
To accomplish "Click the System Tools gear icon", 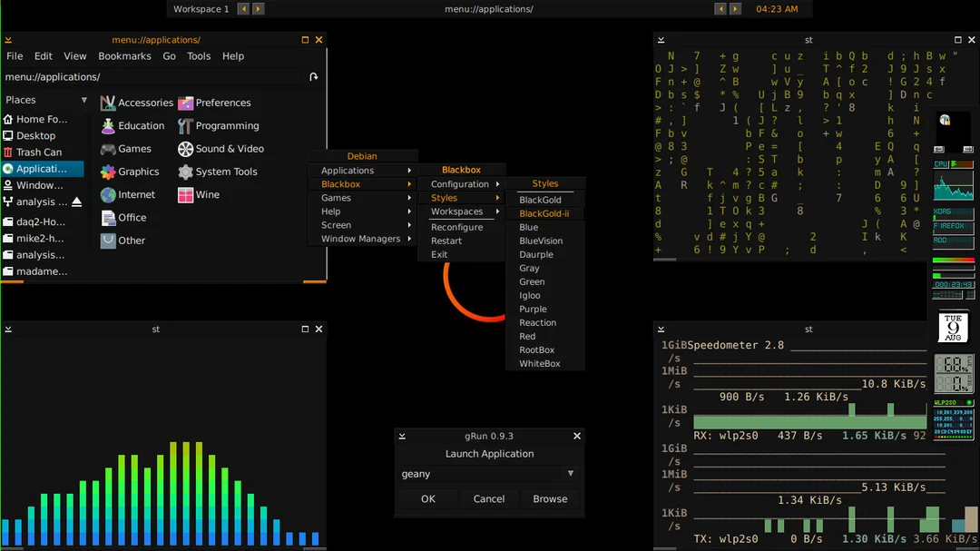I will (186, 172).
